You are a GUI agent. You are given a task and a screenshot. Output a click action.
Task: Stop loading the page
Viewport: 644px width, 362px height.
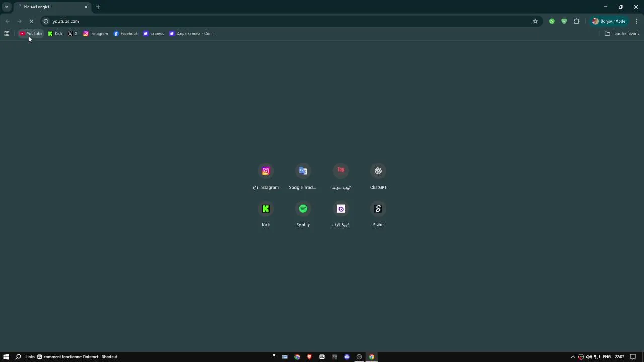coord(31,21)
